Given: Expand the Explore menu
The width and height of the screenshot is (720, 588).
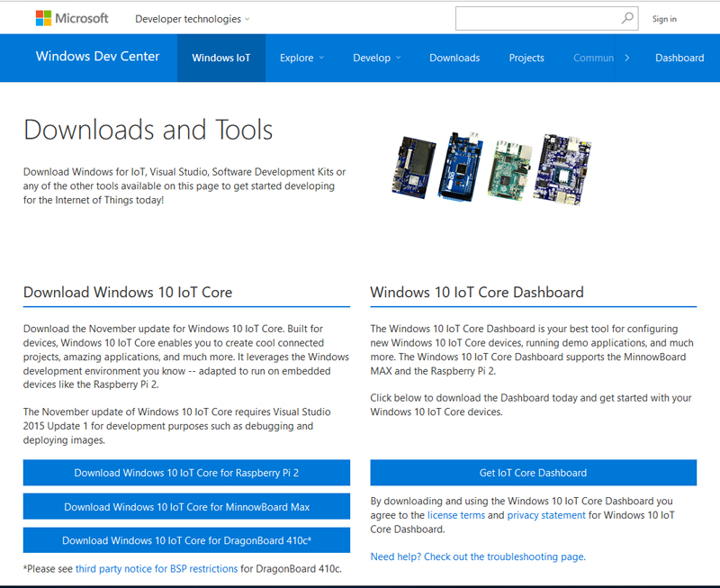Looking at the screenshot, I should pos(301,58).
